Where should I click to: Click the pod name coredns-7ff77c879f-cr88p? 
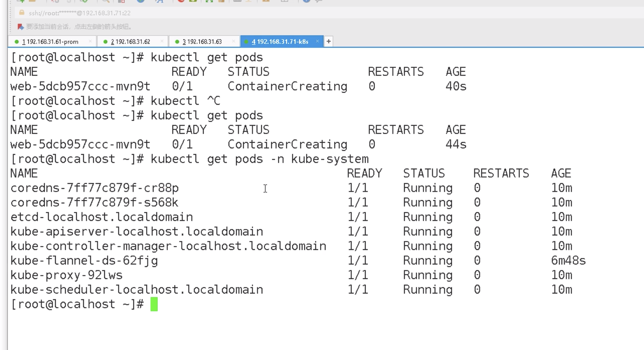[95, 188]
